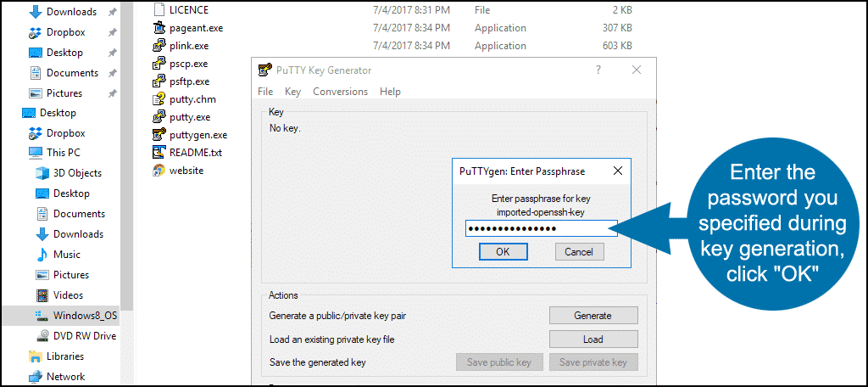Image resolution: width=868 pixels, height=387 pixels.
Task: Open the Conversions menu
Action: [x=341, y=92]
